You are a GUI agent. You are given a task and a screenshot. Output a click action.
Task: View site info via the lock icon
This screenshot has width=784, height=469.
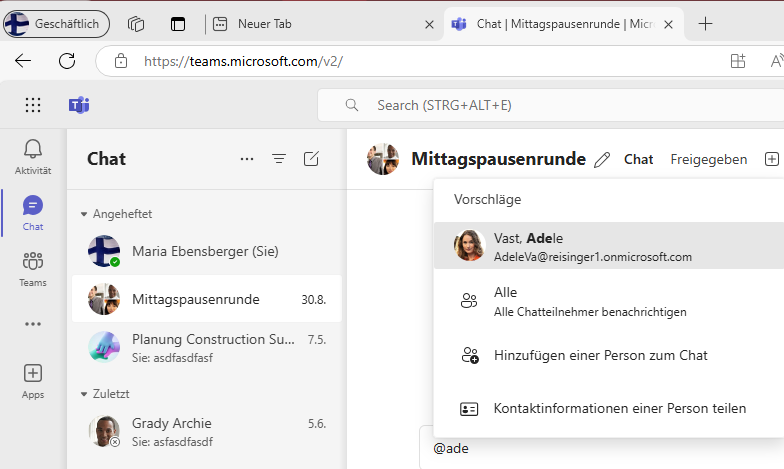point(120,61)
